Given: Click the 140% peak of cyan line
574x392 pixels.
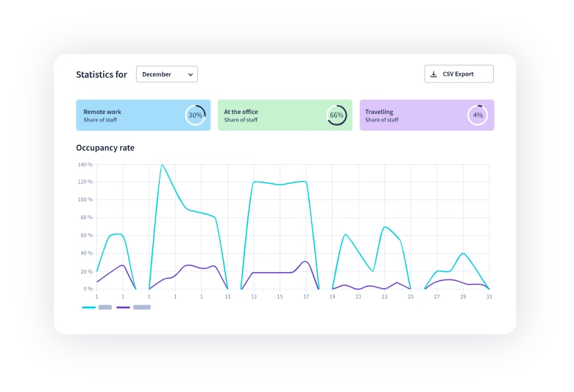Looking at the screenshot, I should point(161,165).
